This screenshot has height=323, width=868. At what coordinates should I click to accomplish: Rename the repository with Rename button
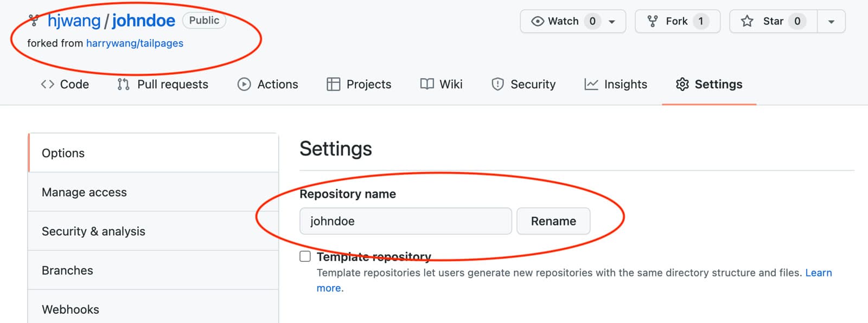point(553,221)
